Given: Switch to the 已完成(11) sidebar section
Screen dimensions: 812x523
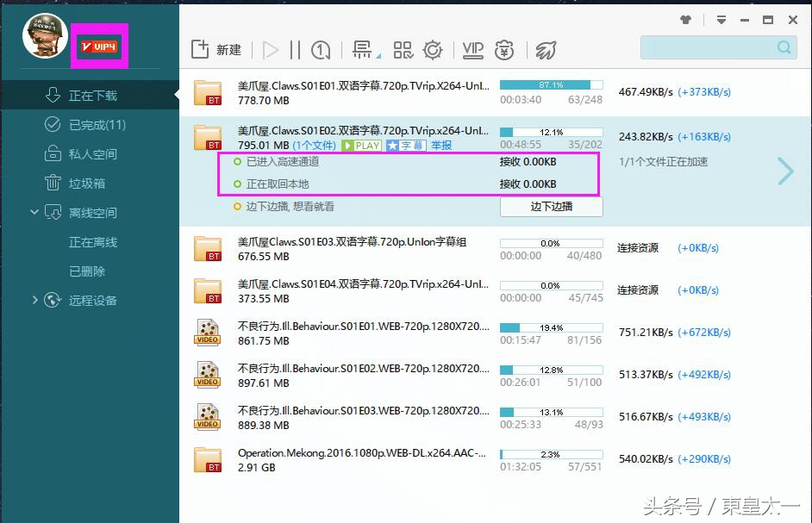Looking at the screenshot, I should coord(86,124).
